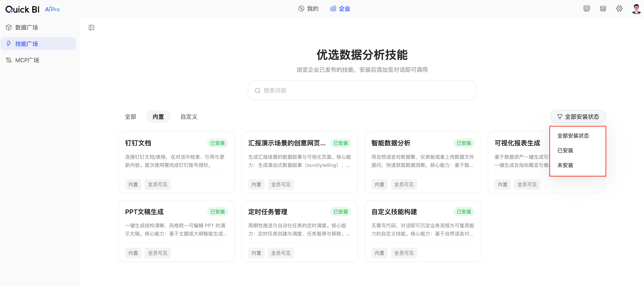This screenshot has height=287, width=644.
Task: Choose 未安装 in the filter dropdown list
Action: click(565, 165)
